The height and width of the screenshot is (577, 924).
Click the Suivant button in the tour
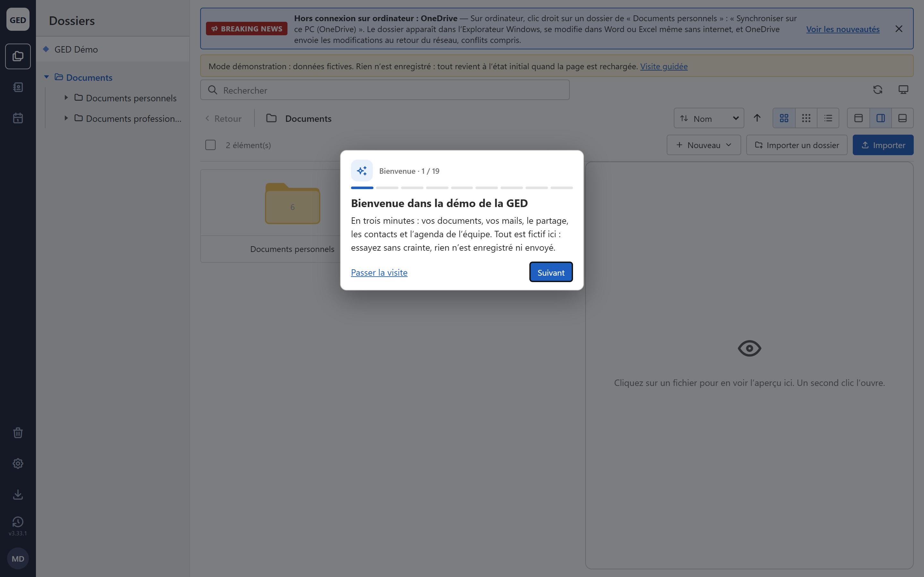coord(551,272)
